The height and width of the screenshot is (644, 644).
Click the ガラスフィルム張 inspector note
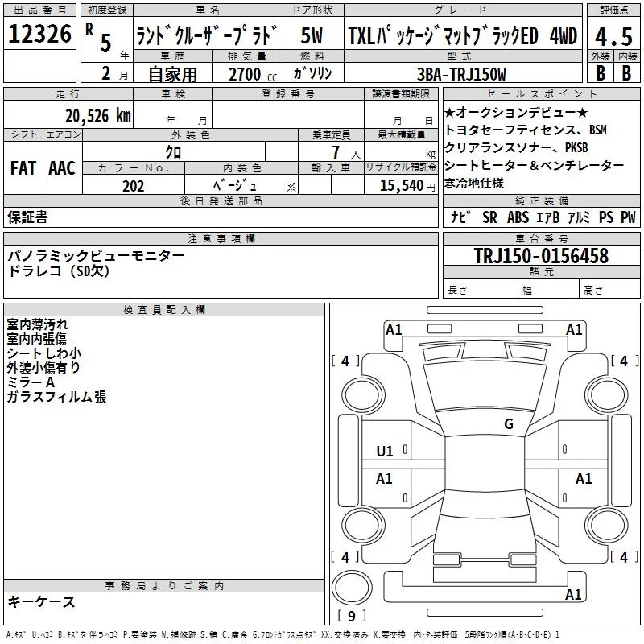tap(56, 397)
